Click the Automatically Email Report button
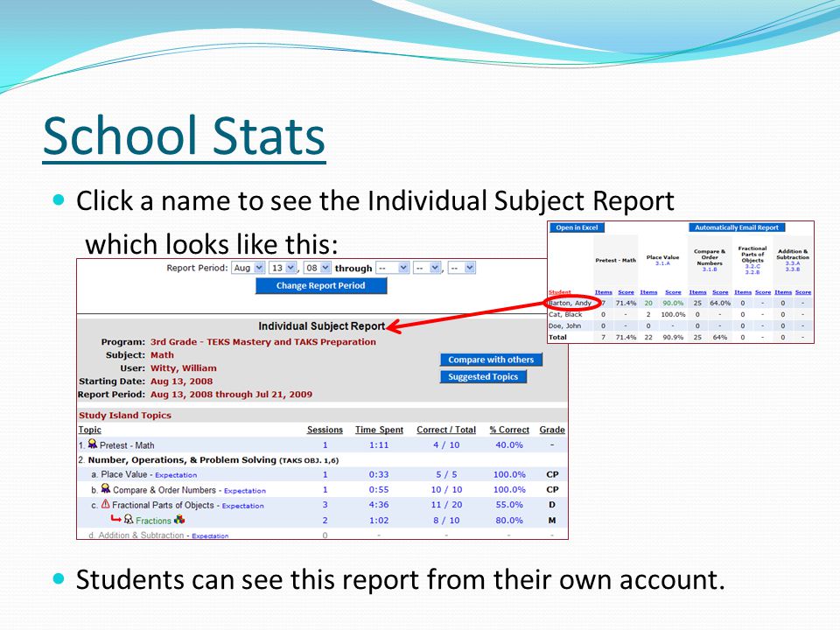 point(737,227)
